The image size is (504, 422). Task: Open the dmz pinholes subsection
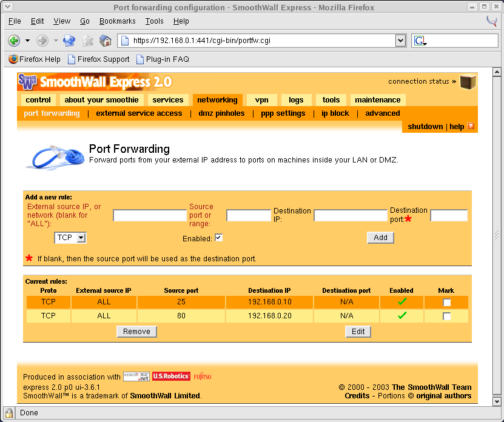tap(221, 113)
